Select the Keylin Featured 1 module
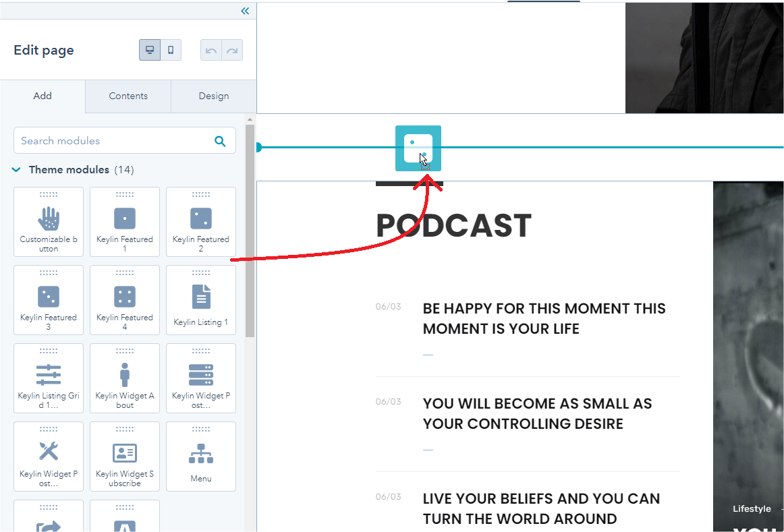 click(125, 222)
